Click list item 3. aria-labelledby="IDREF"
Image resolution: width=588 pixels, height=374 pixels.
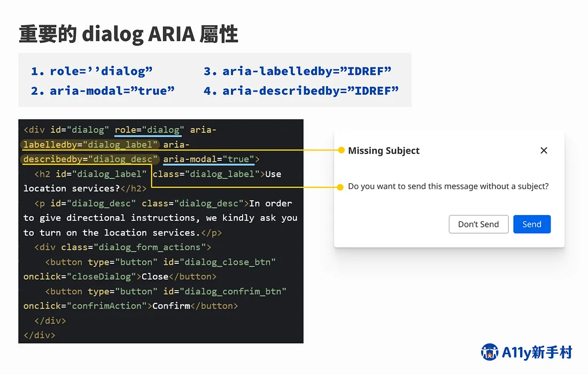pyautogui.click(x=297, y=71)
